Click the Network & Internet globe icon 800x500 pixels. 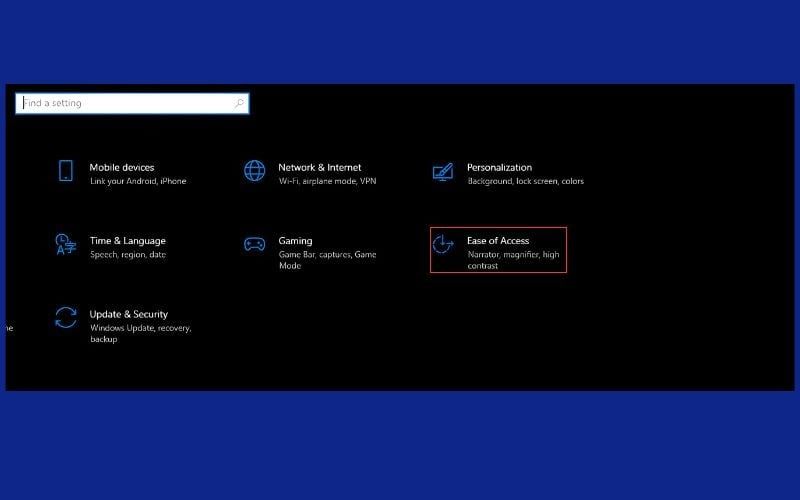coord(255,171)
